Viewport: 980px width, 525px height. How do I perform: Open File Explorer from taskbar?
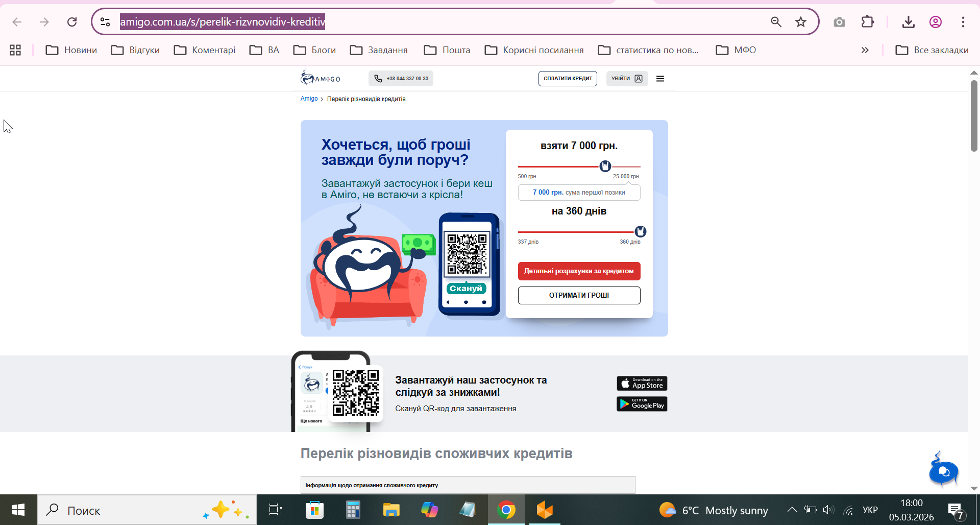pos(391,510)
